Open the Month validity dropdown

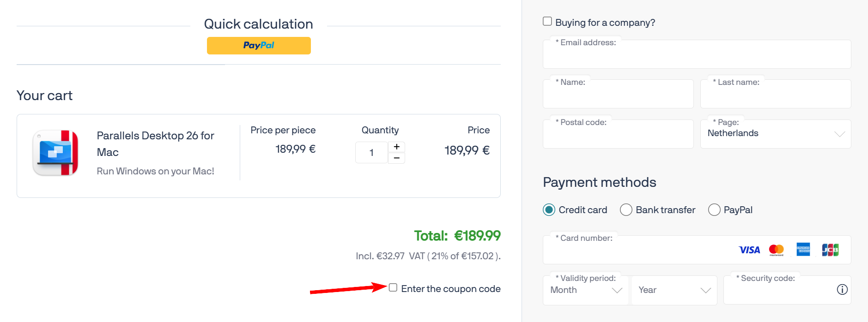pyautogui.click(x=585, y=290)
